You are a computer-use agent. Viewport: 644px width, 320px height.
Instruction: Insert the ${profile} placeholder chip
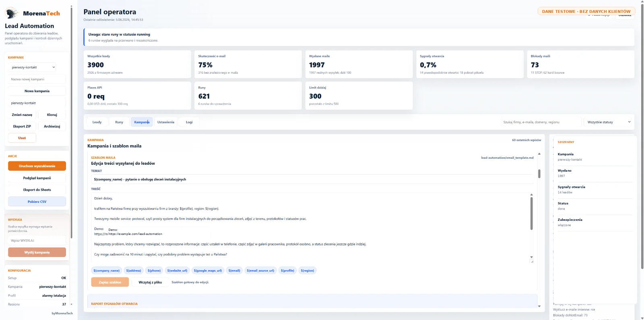(x=287, y=270)
